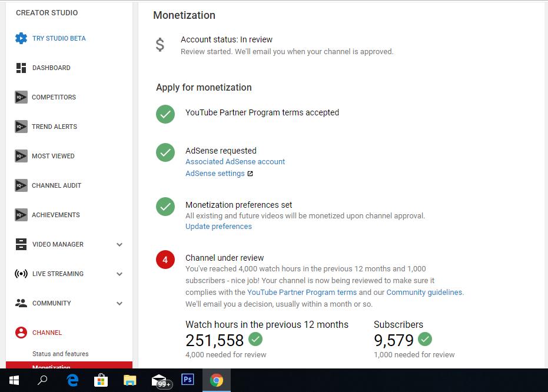This screenshot has width=548, height=392.
Task: Open the Windows Start menu
Action: 14,380
